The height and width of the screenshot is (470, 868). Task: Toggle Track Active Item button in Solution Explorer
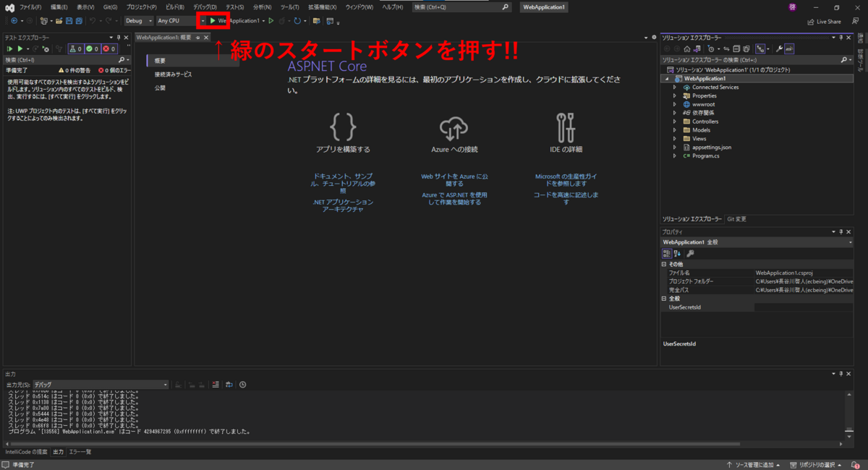762,48
